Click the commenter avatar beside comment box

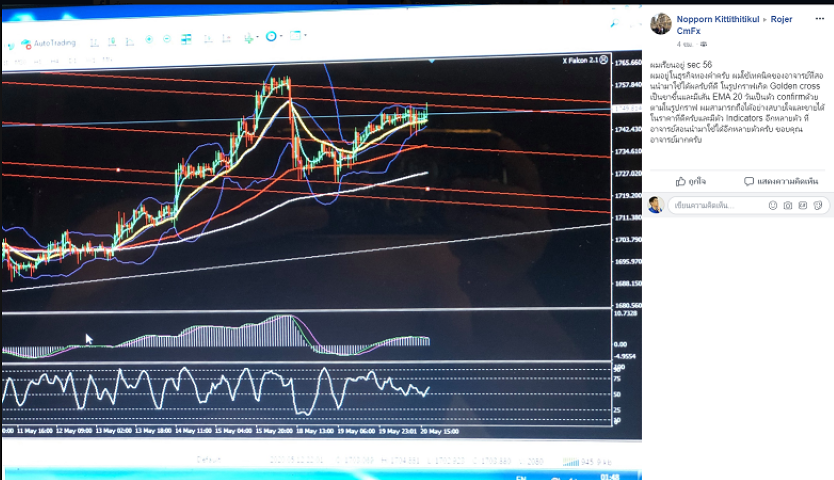click(x=656, y=205)
